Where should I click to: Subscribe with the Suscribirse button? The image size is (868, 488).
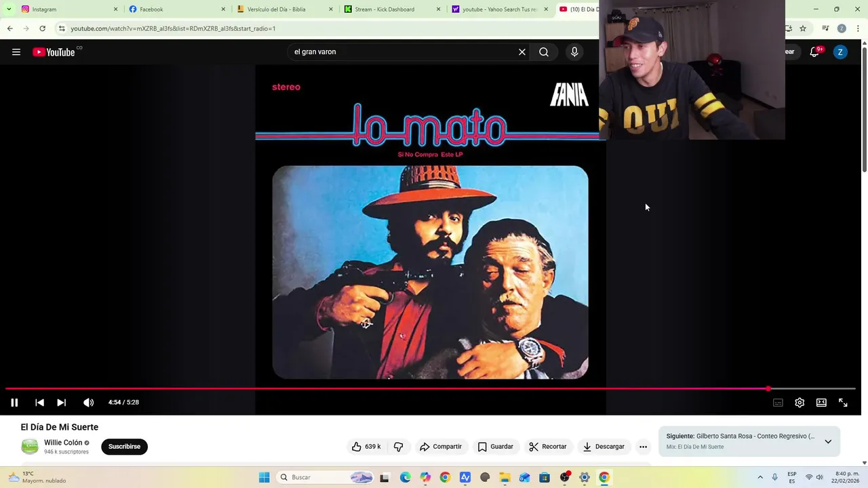pyautogui.click(x=125, y=447)
